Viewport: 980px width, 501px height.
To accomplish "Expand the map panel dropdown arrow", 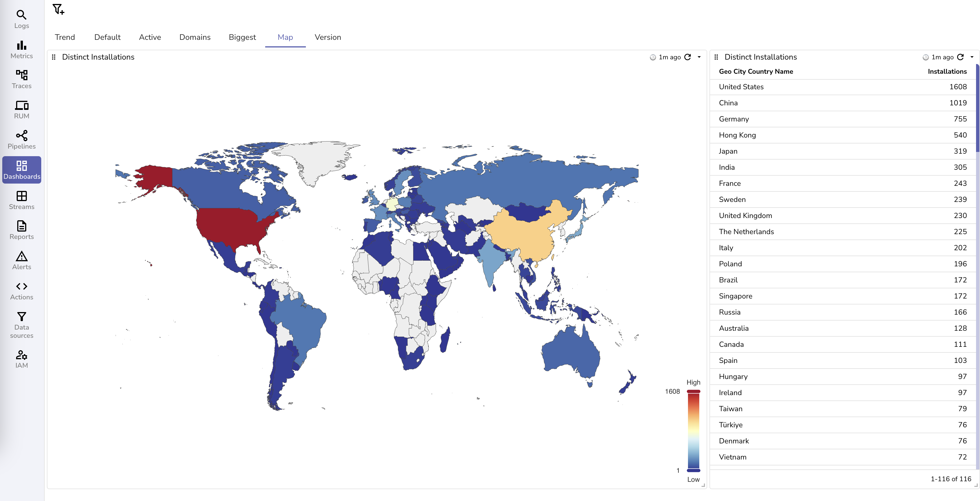I will pyautogui.click(x=699, y=57).
